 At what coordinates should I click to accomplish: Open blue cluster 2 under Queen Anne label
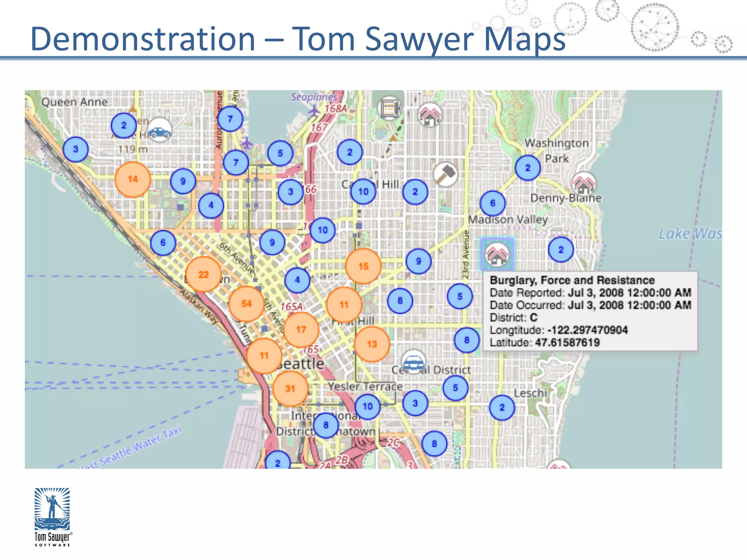(124, 125)
